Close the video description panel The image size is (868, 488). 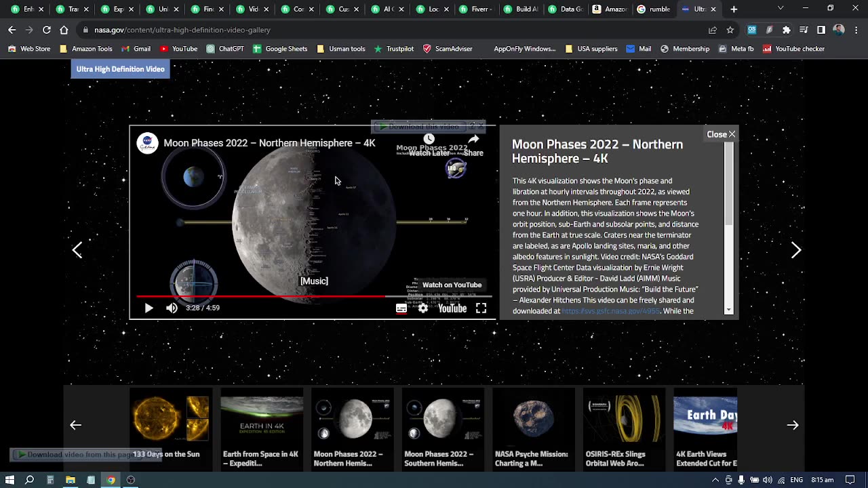pos(721,134)
